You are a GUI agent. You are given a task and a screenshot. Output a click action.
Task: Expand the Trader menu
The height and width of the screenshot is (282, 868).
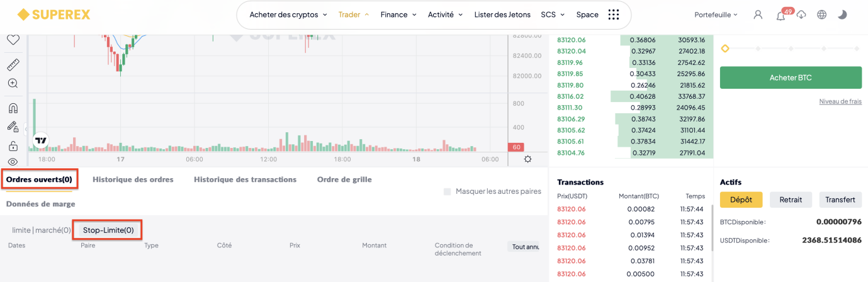pyautogui.click(x=354, y=14)
